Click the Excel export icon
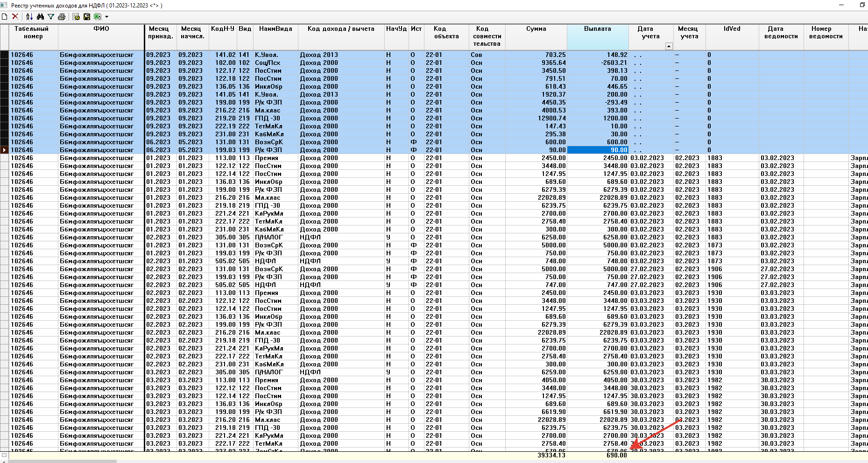Screen dimensions: 868x463 click(x=97, y=17)
